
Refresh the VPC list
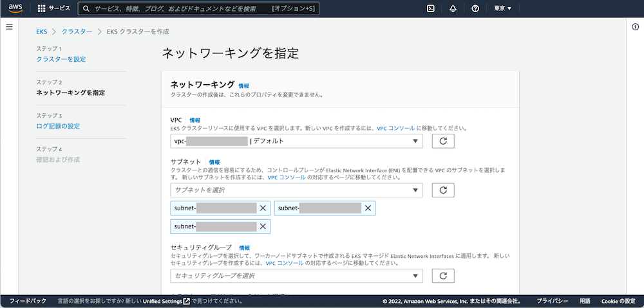click(442, 141)
